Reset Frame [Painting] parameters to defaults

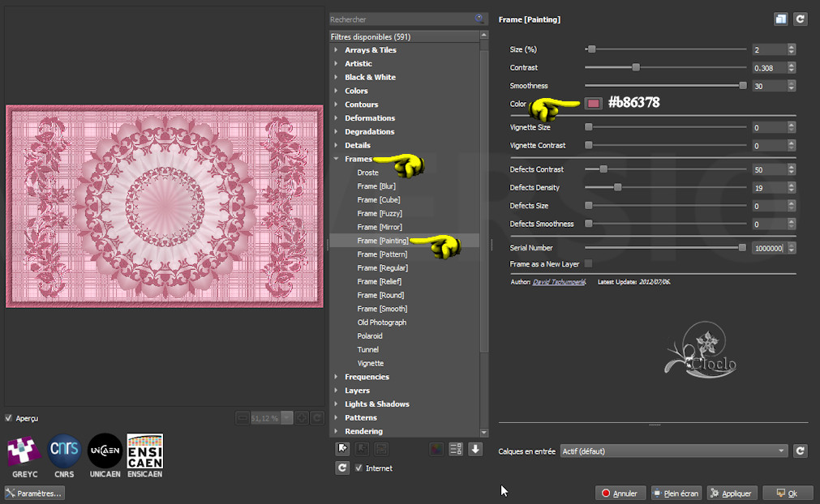point(800,19)
